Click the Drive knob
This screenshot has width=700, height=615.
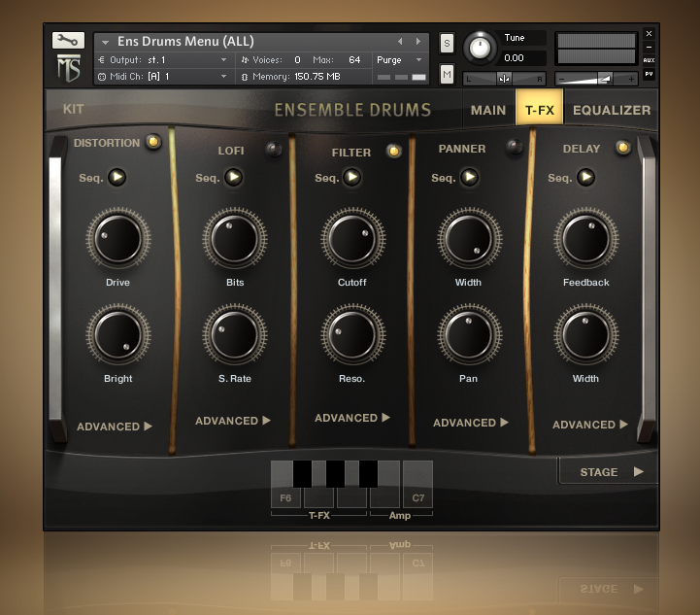[x=117, y=239]
